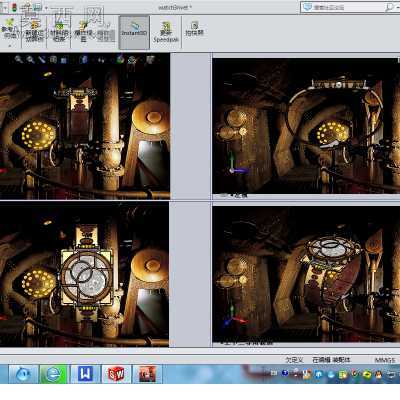This screenshot has width=400, height=400.
Task: Select the top-left viewport
Action: point(85,126)
